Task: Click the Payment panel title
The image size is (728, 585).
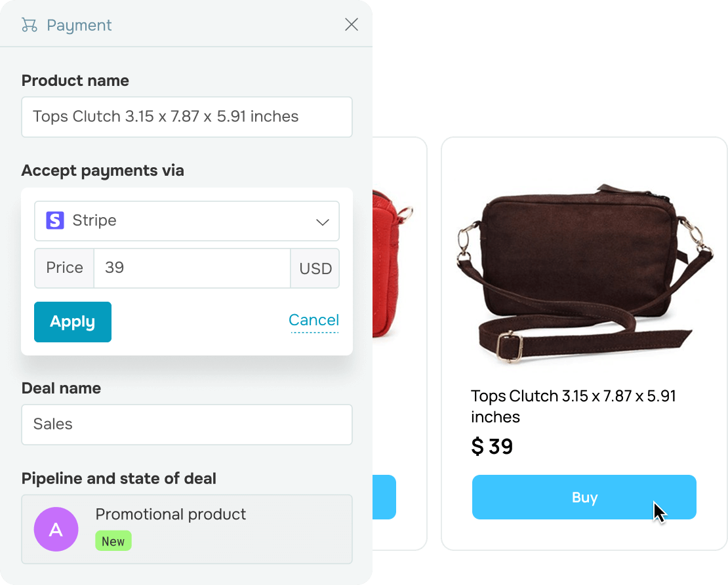Action: tap(79, 25)
